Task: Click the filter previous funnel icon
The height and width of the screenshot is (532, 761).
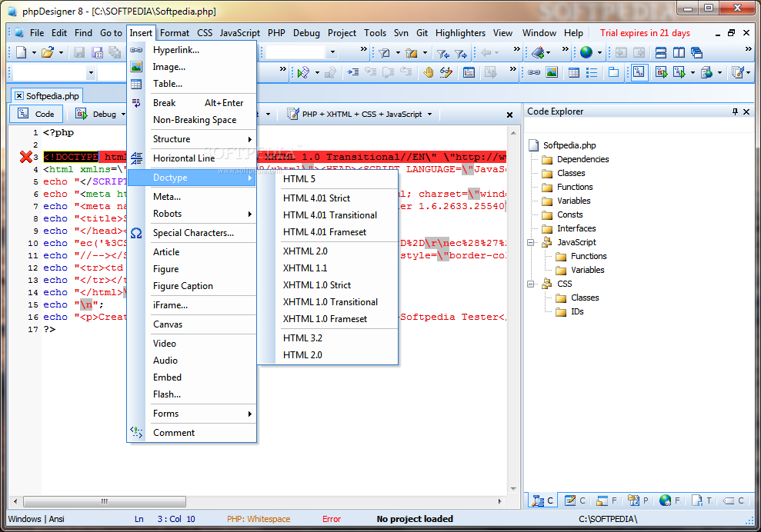Action: pyautogui.click(x=442, y=53)
